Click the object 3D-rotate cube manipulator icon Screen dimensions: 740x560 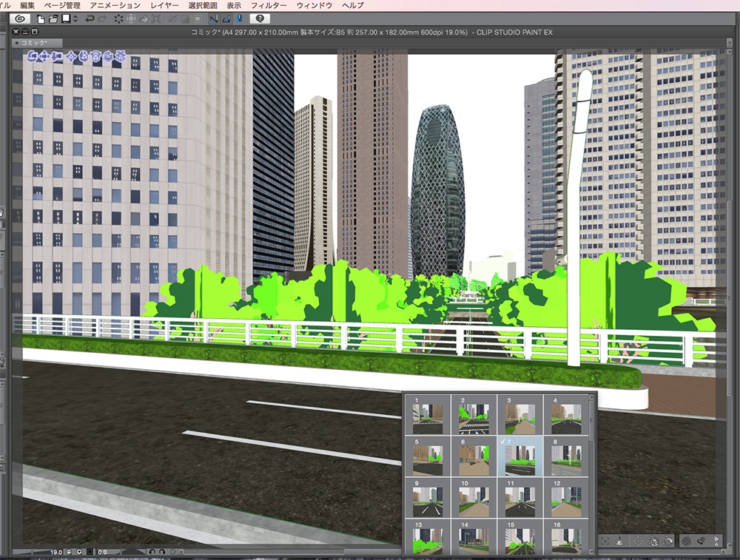point(95,56)
